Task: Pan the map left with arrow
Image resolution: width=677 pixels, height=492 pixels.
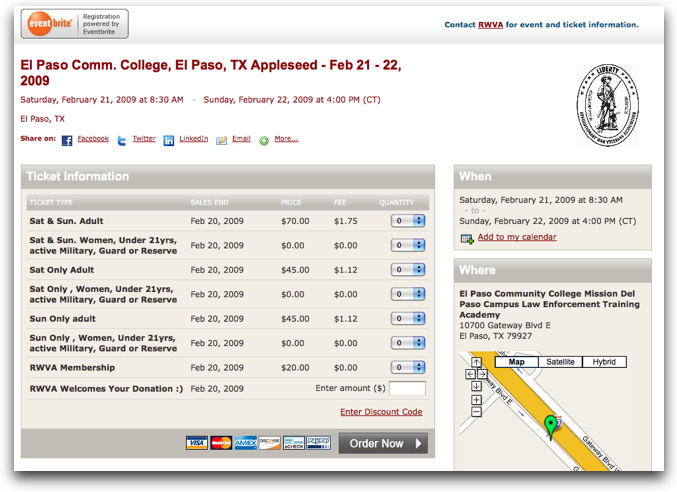Action: [471, 374]
